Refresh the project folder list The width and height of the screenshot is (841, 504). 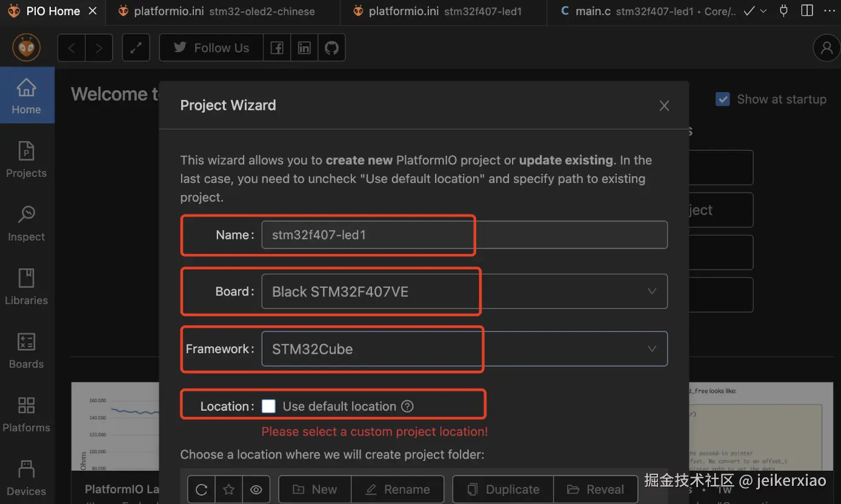coord(202,489)
